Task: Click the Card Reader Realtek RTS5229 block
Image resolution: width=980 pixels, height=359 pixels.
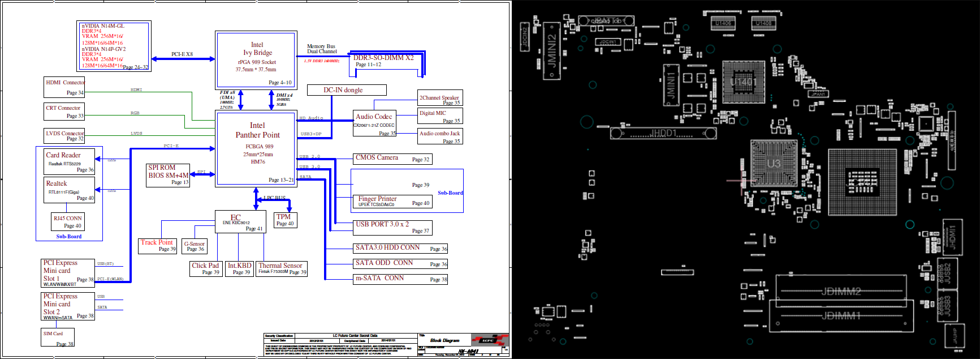Action: [70, 161]
